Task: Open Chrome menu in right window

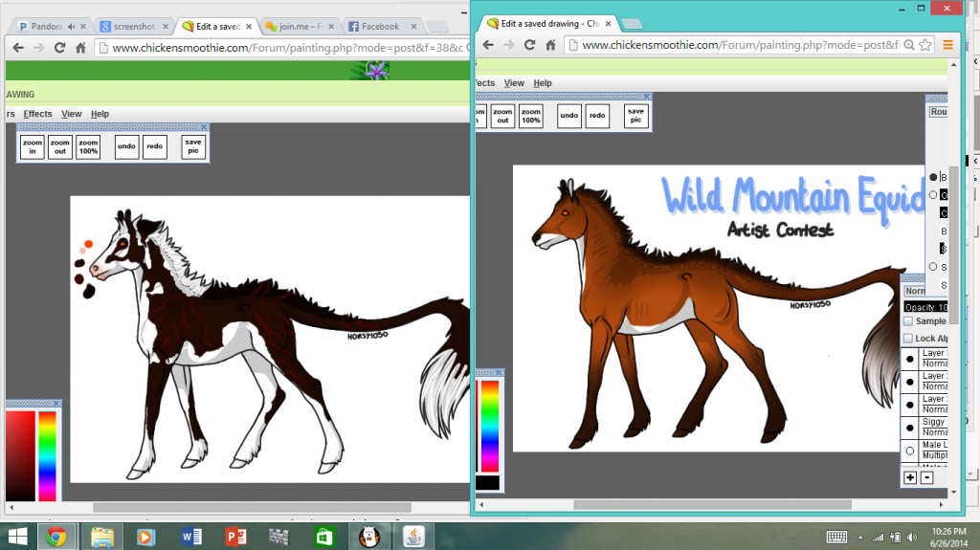Action: [947, 45]
